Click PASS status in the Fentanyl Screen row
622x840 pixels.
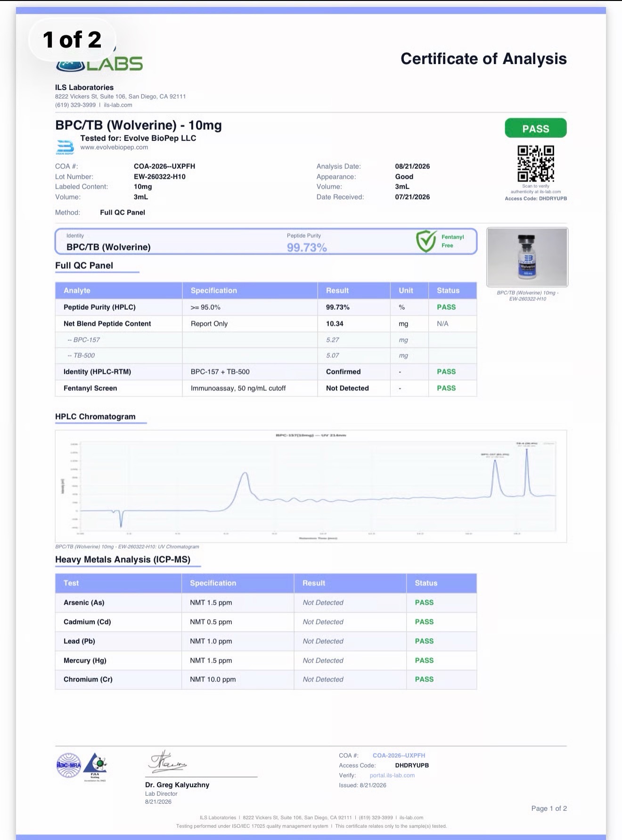(x=446, y=388)
